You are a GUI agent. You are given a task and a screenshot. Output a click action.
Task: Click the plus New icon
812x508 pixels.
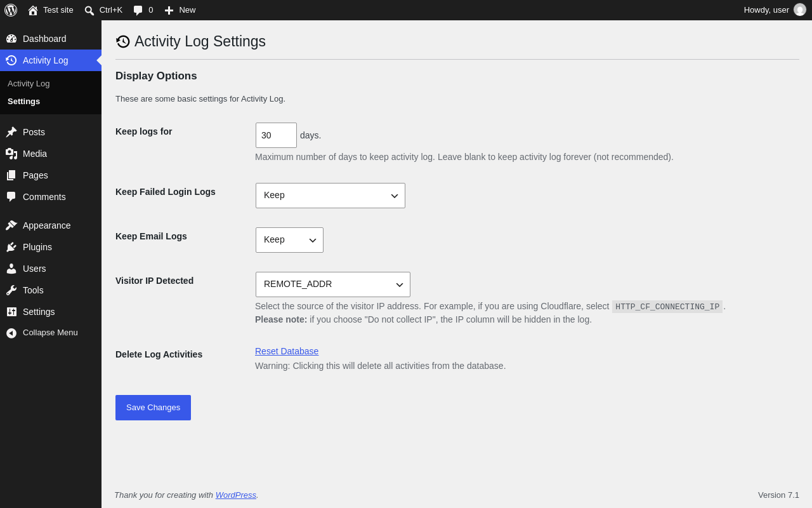point(169,10)
